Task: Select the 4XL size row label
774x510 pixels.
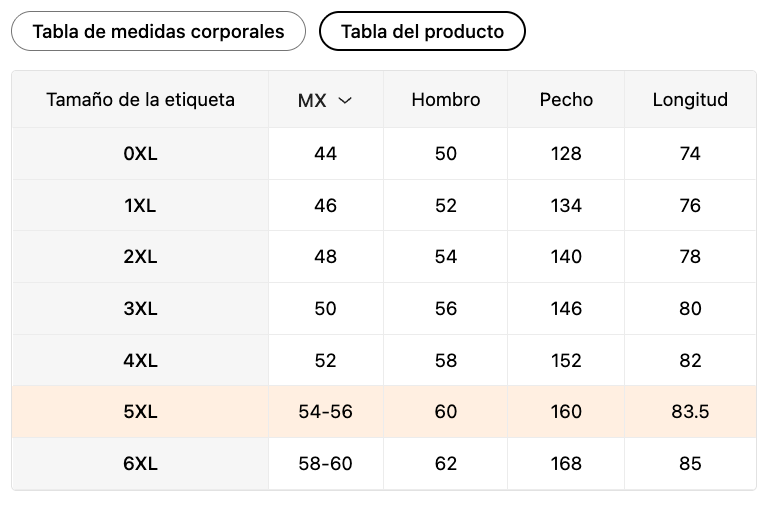Action: pos(140,360)
